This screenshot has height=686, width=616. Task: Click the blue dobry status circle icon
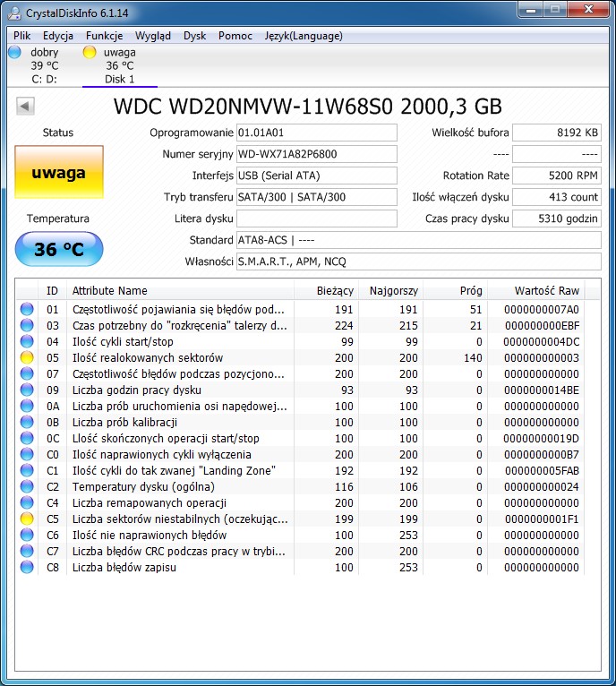coord(14,52)
